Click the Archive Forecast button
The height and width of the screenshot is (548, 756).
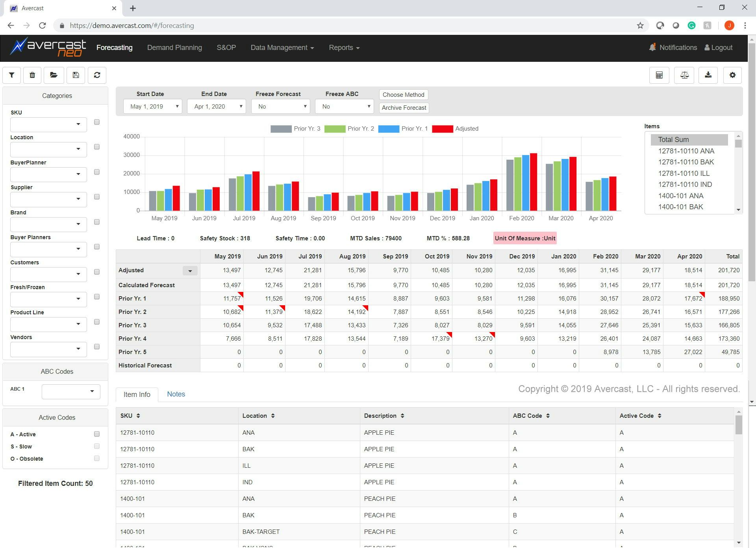(404, 108)
